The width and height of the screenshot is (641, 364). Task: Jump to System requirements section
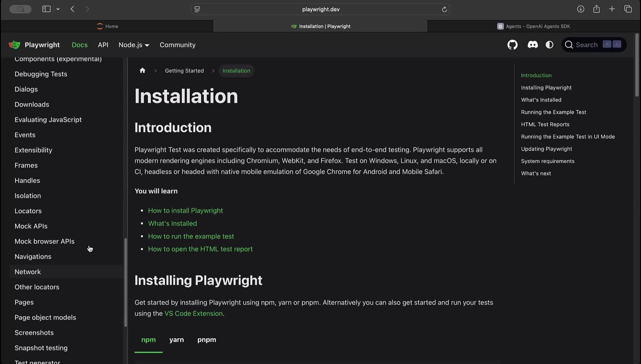pyautogui.click(x=548, y=161)
